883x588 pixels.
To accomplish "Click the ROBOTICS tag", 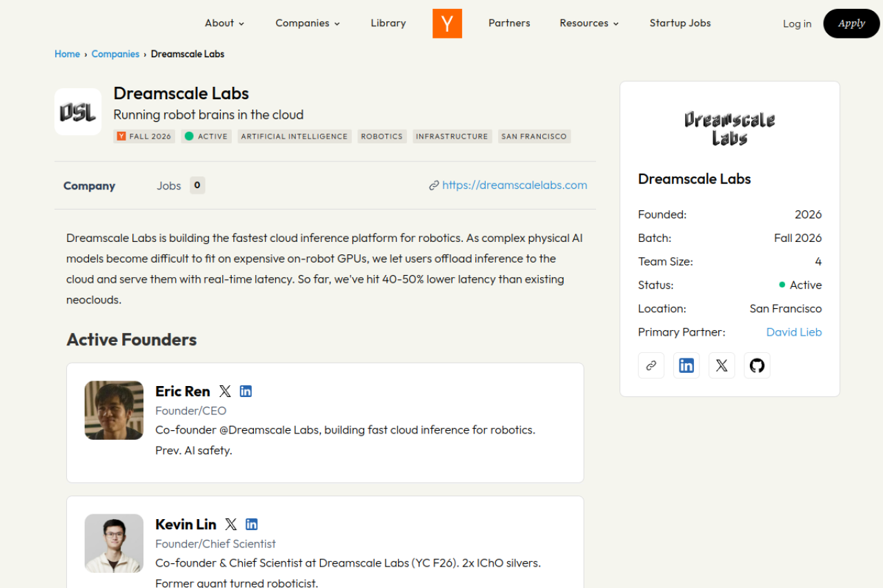I will 381,136.
